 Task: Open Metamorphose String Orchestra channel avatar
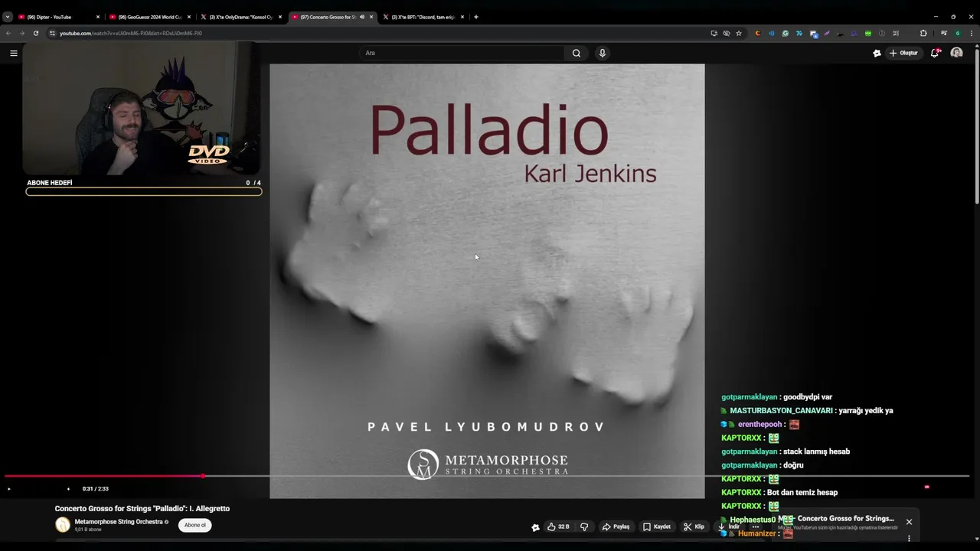(63, 524)
